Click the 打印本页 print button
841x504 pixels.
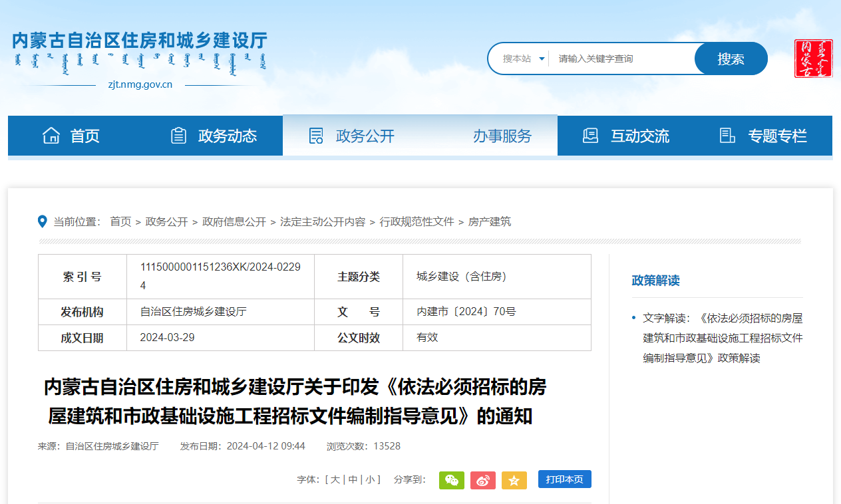pyautogui.click(x=564, y=479)
